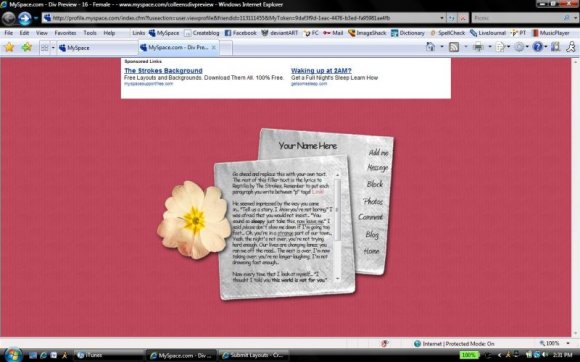The image size is (580, 362).
Task: Open the Facebook link in Links bar
Action: click(240, 33)
